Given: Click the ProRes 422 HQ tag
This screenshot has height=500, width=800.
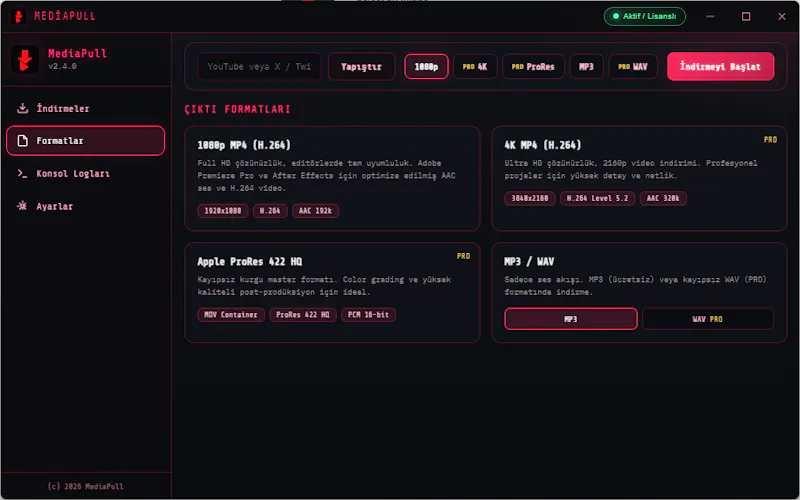Looking at the screenshot, I should pos(303,315).
